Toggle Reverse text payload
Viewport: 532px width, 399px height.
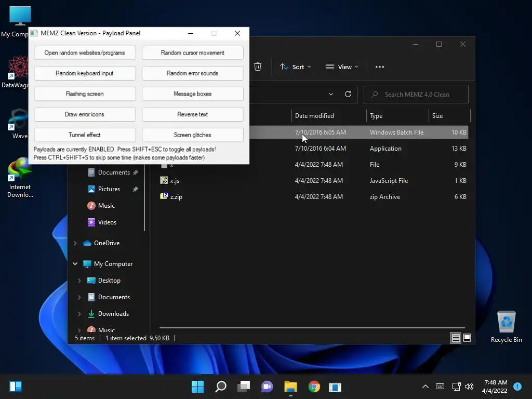tap(192, 114)
